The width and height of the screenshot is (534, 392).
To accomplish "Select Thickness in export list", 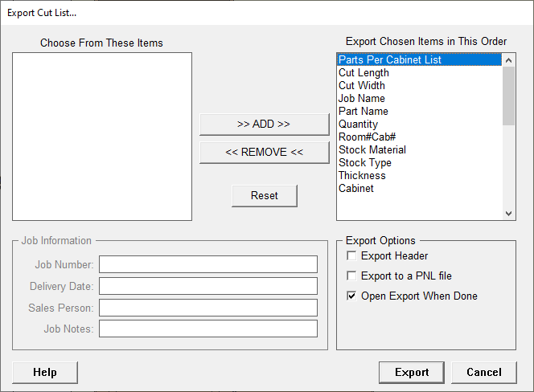I will [x=362, y=176].
